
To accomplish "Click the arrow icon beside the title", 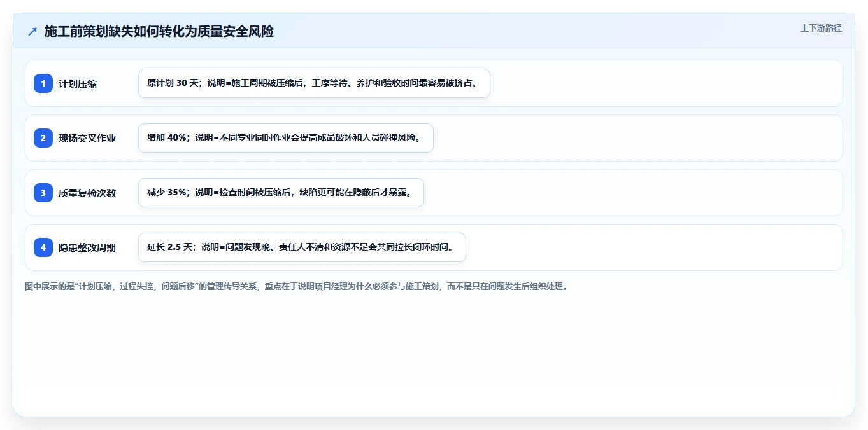I will tap(32, 31).
